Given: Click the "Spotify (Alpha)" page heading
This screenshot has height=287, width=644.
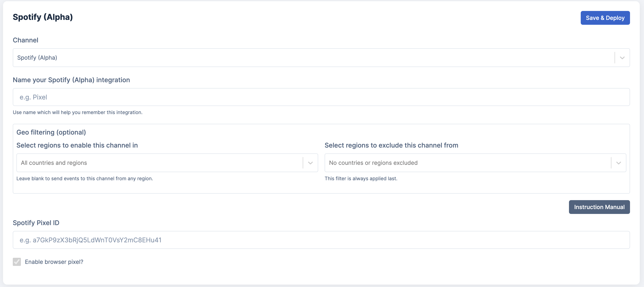Looking at the screenshot, I should (x=43, y=17).
